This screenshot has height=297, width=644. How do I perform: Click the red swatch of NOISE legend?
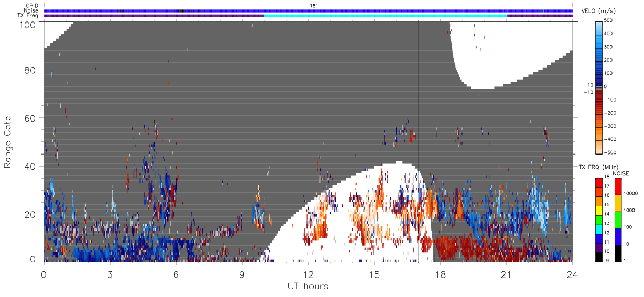617,186
